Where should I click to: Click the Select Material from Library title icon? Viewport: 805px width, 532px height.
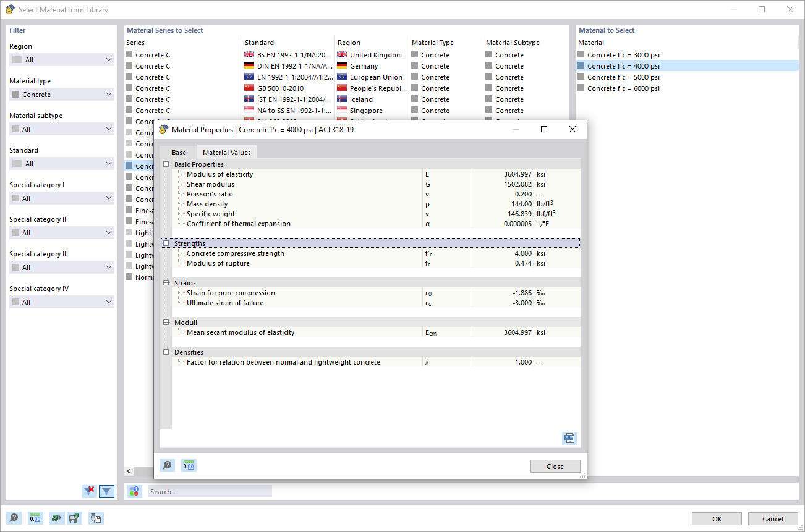coord(10,9)
